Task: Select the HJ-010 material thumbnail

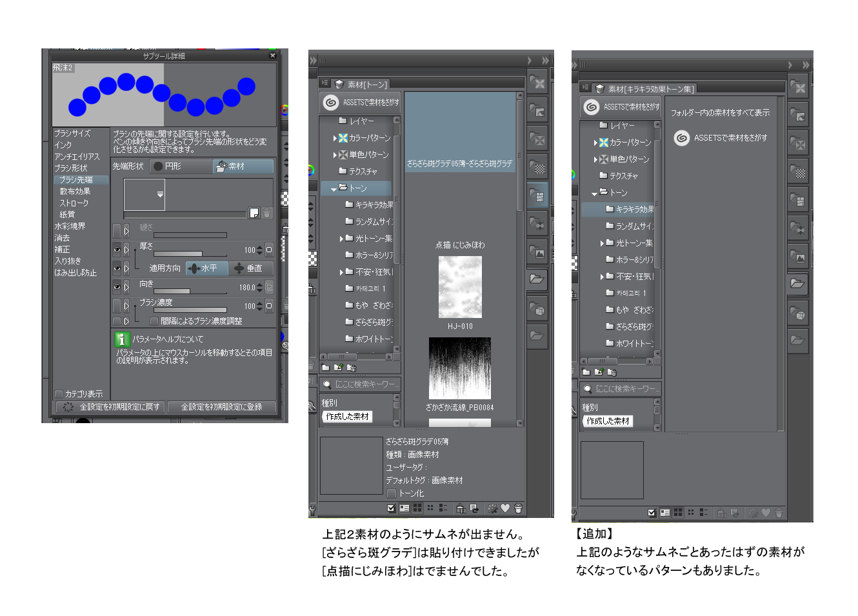Action: [x=460, y=287]
